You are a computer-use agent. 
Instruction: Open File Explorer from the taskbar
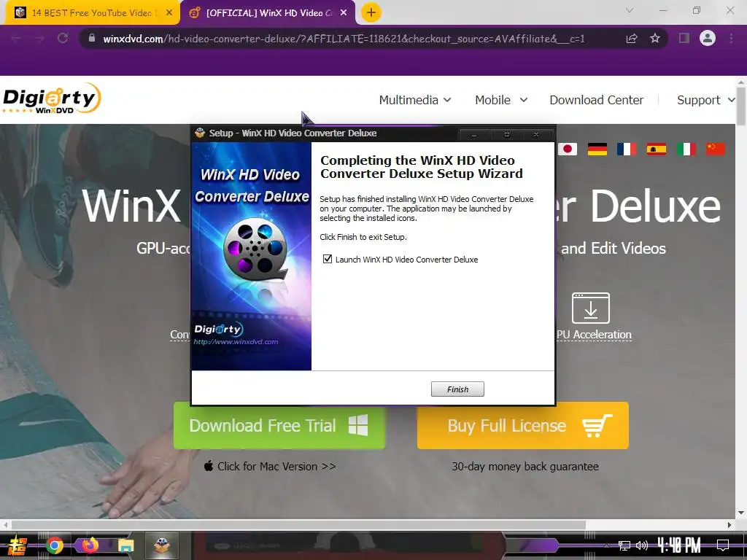[126, 545]
